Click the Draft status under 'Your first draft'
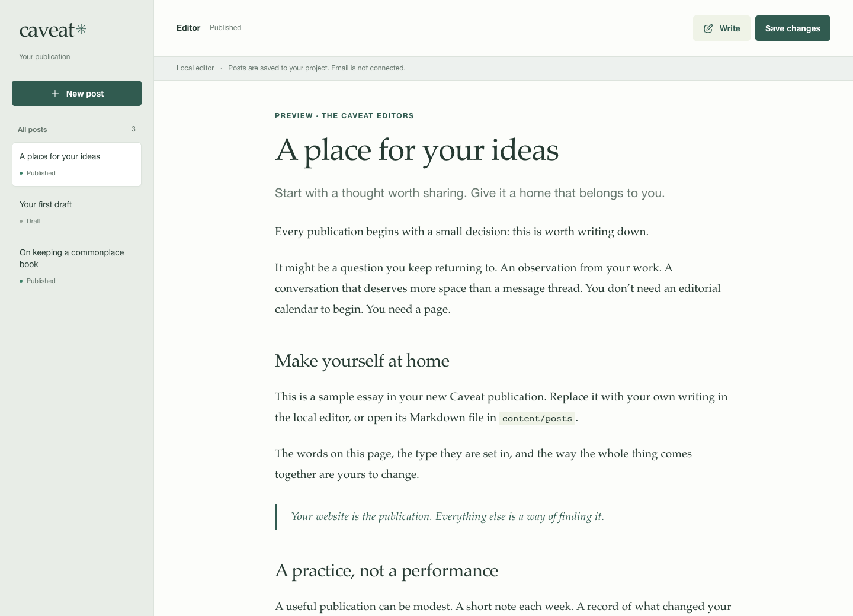853x616 pixels. click(30, 221)
